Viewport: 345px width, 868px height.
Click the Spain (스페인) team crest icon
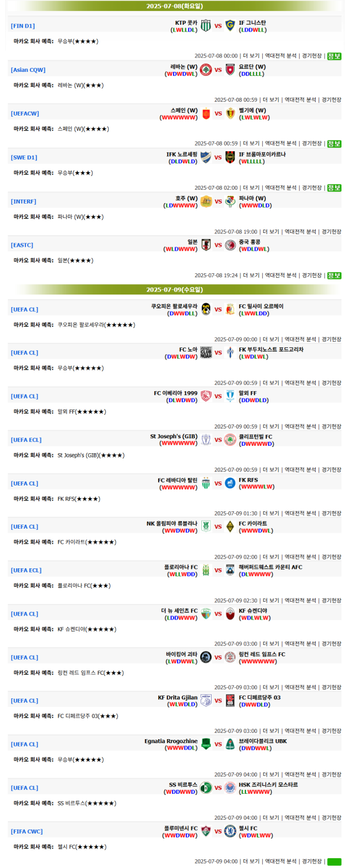(x=206, y=114)
